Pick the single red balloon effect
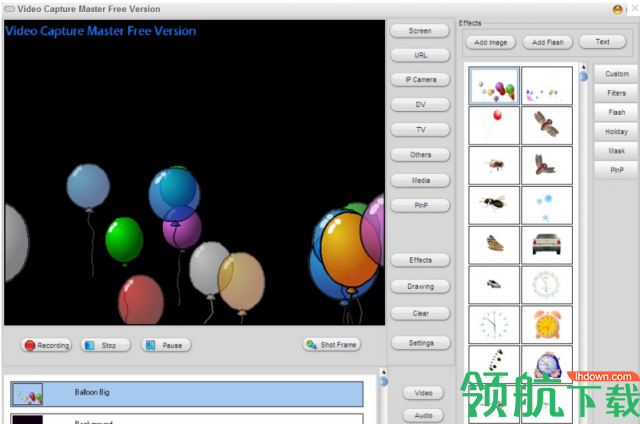640x424 pixels. [x=494, y=126]
